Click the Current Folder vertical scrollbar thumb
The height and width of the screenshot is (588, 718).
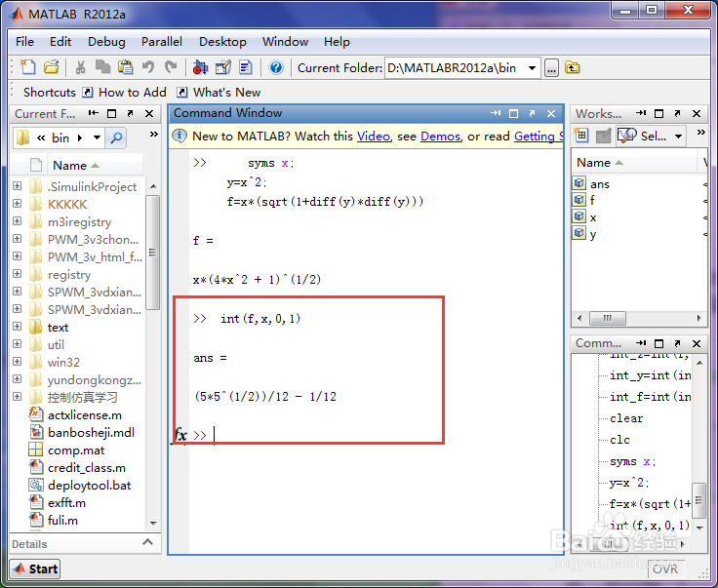[x=152, y=253]
